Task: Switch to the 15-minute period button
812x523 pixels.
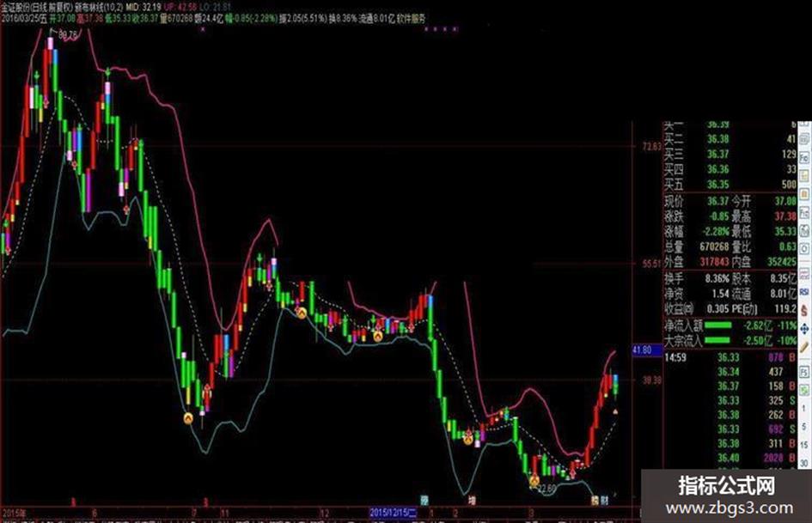Action: click(x=804, y=445)
